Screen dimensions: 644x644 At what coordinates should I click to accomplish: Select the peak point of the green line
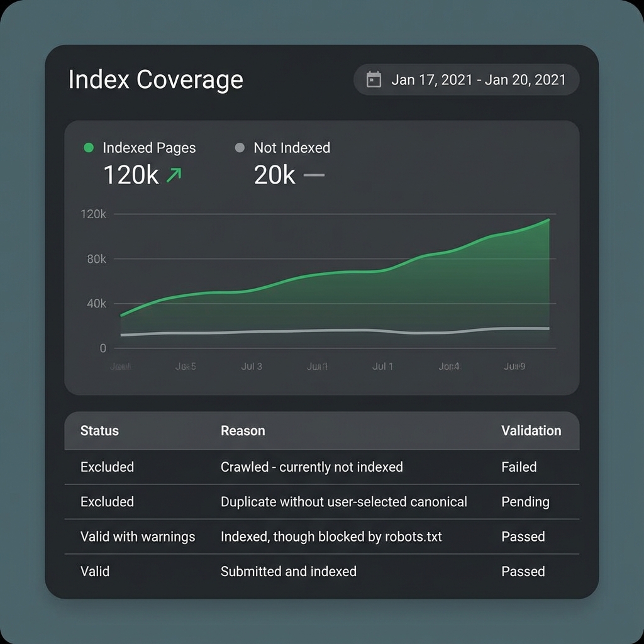pos(548,219)
